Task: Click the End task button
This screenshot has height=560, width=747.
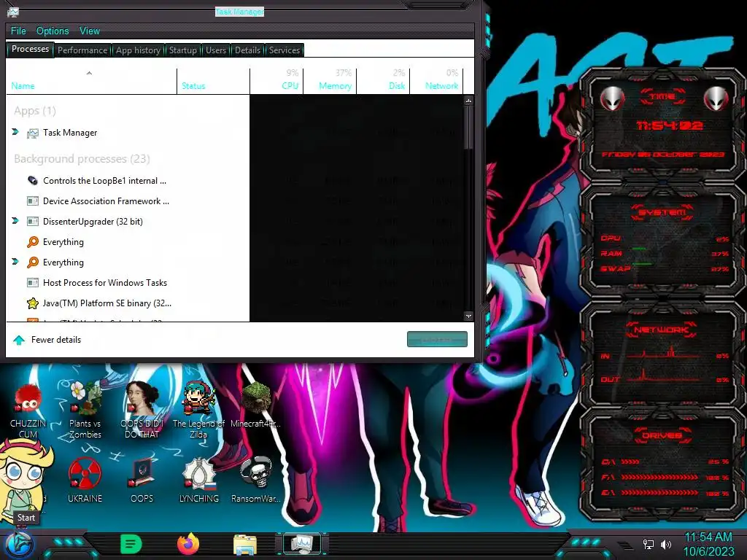Action: pyautogui.click(x=437, y=340)
